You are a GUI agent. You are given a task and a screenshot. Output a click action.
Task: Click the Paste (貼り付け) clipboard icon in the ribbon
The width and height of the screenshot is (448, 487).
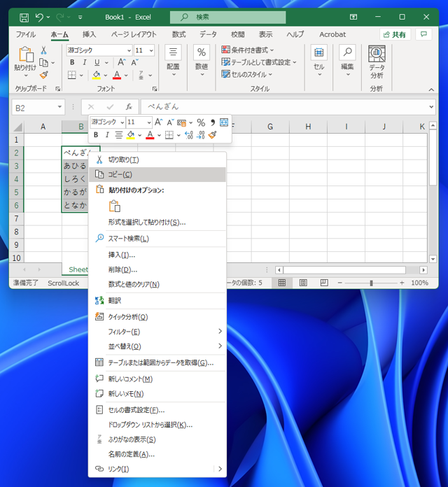24,60
